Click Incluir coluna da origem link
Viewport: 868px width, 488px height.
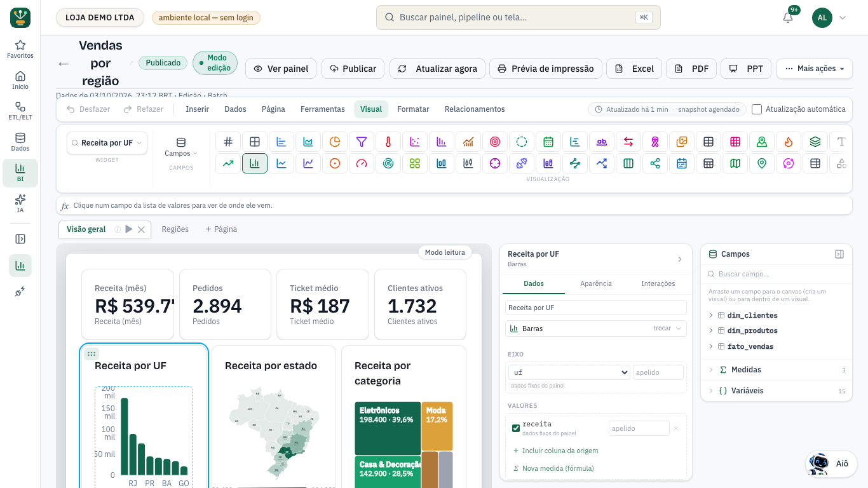point(555,451)
